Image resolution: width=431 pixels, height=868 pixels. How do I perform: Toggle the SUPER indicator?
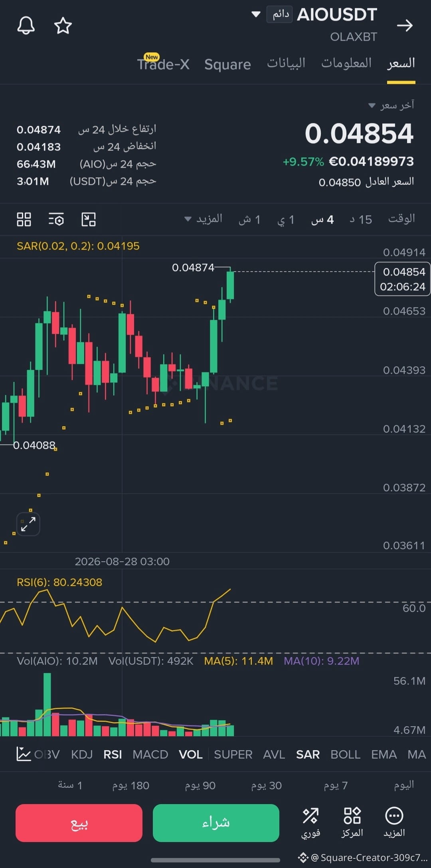(x=233, y=754)
